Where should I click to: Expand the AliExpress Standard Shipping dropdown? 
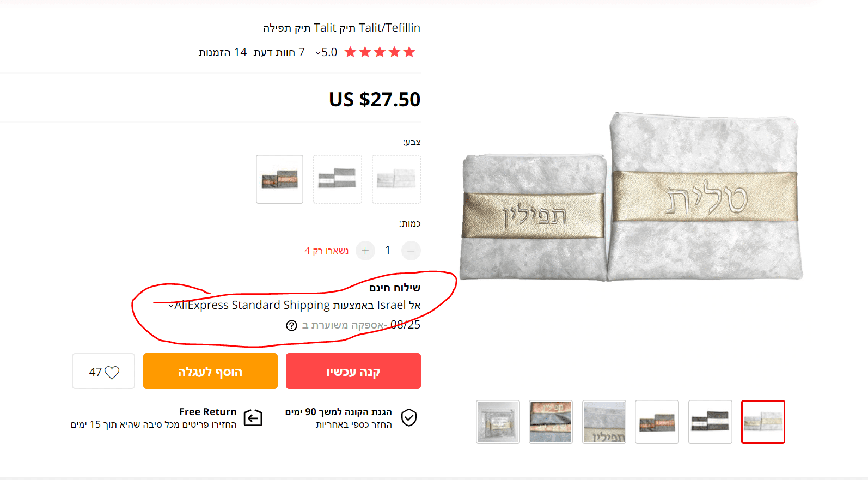pos(171,306)
